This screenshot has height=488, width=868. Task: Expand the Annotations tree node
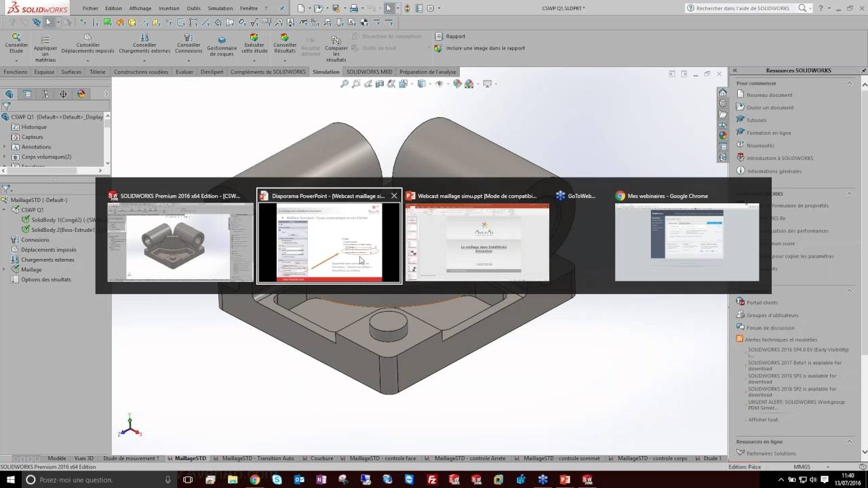[5, 147]
